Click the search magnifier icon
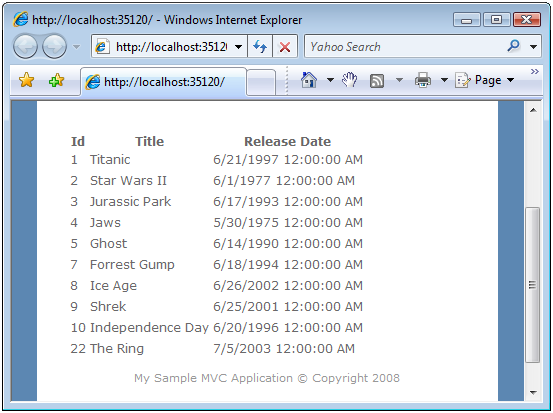This screenshot has width=553, height=413. [514, 46]
